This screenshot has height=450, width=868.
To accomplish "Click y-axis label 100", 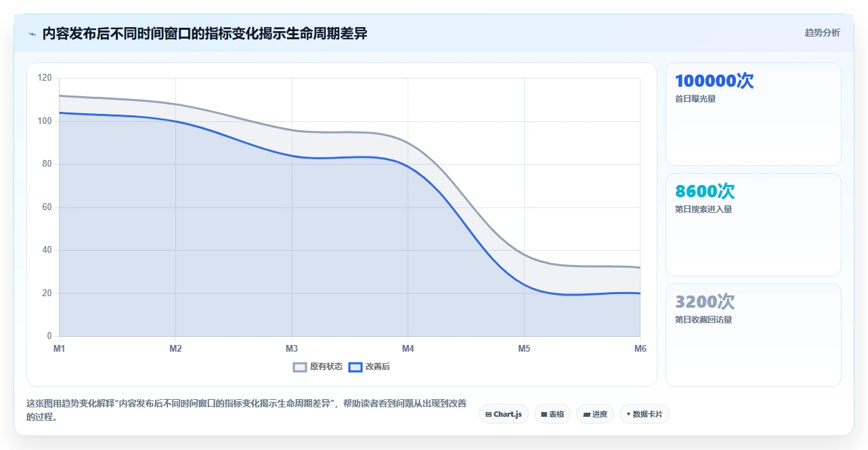I will click(x=45, y=121).
